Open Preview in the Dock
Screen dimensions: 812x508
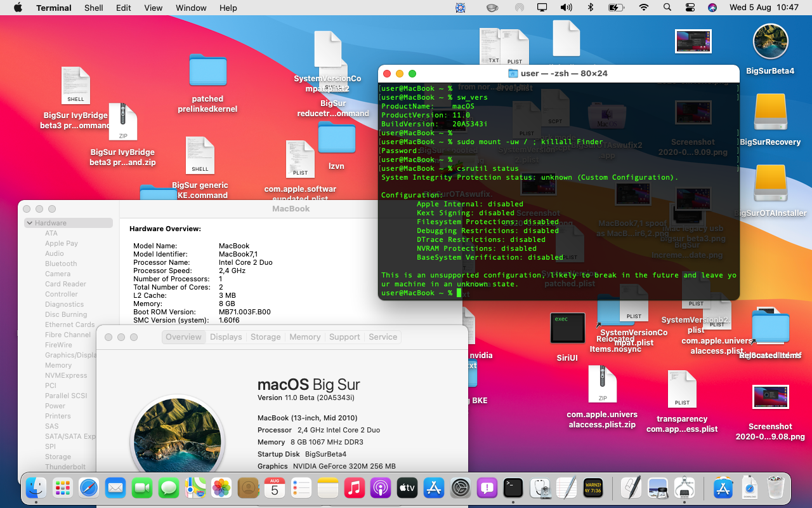click(658, 488)
